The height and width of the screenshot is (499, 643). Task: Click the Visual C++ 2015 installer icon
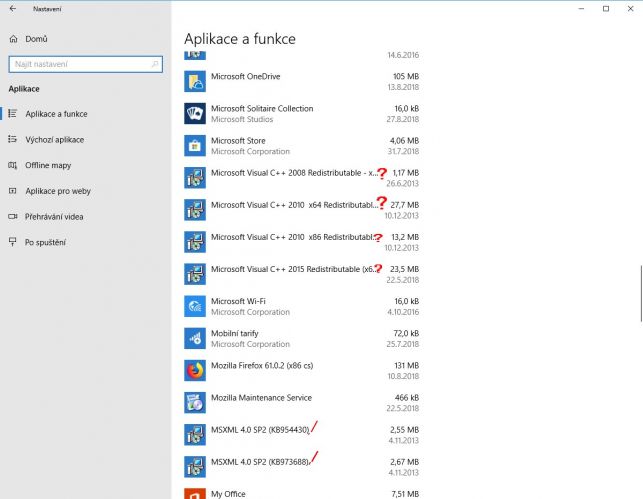[195, 274]
